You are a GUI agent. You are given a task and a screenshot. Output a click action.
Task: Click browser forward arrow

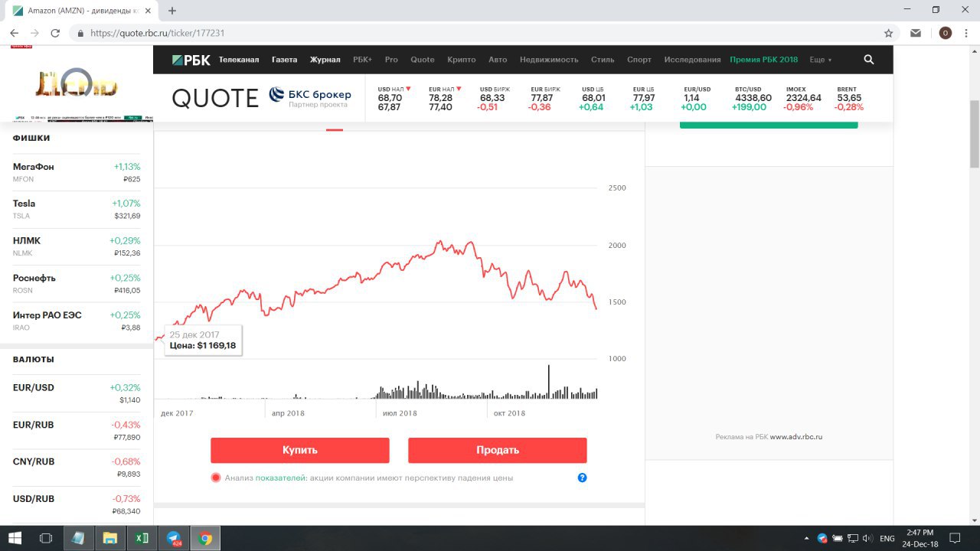(x=34, y=33)
